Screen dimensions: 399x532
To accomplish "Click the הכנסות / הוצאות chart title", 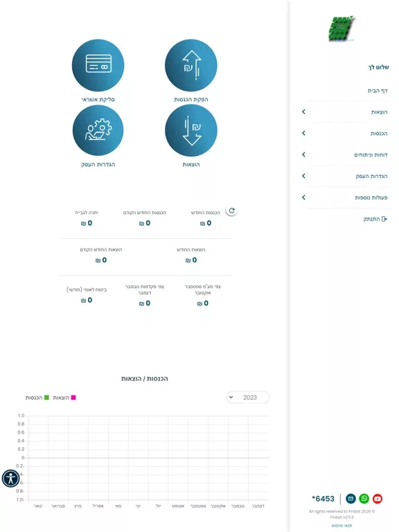I will (145, 379).
